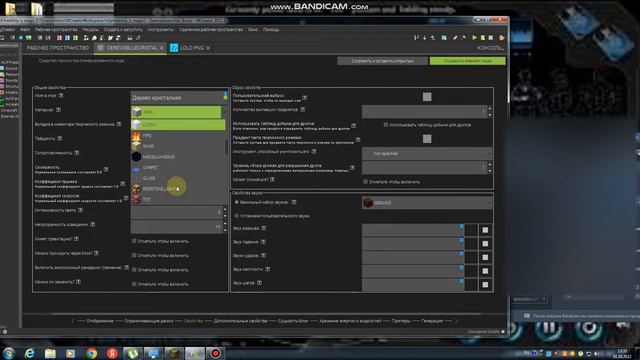
Task: Click the white button in 'Звук падения' row
Action: [485, 244]
